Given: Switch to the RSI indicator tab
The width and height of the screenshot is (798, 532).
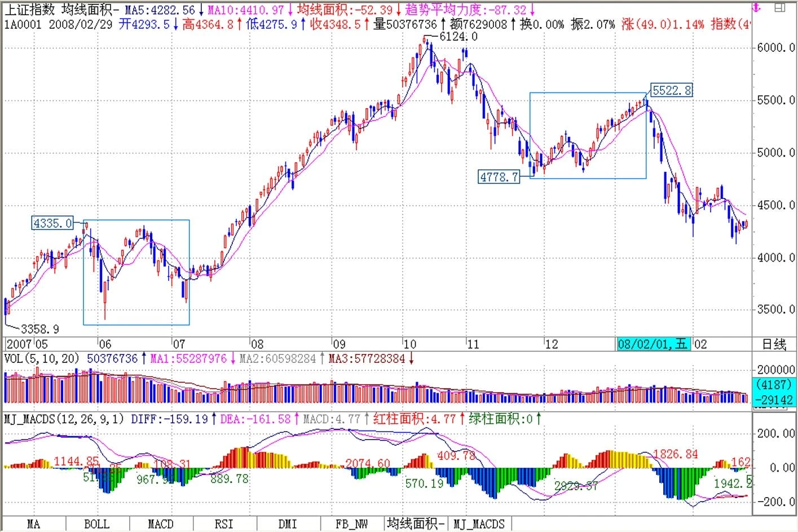Looking at the screenshot, I should click(224, 524).
